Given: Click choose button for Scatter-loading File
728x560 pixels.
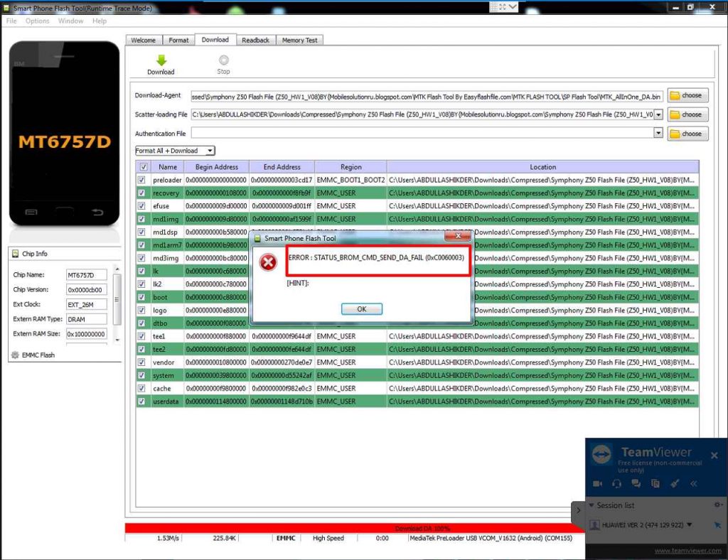Looking at the screenshot, I should click(x=687, y=114).
